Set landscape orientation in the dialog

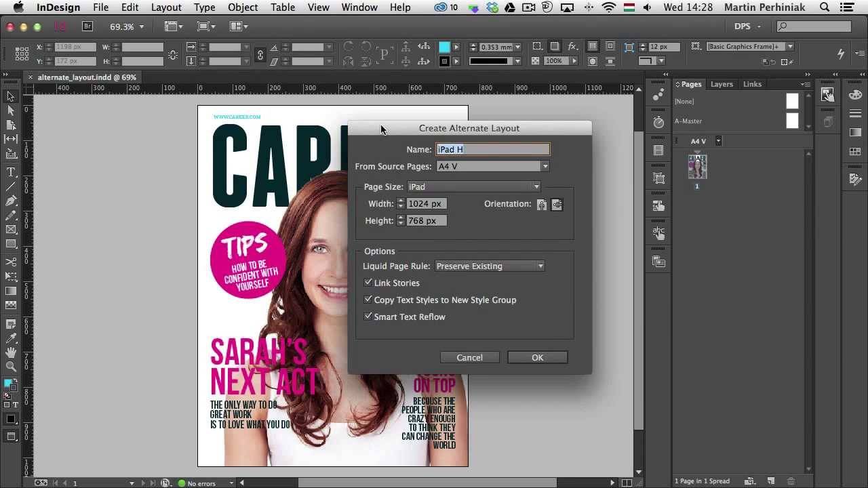coord(557,204)
